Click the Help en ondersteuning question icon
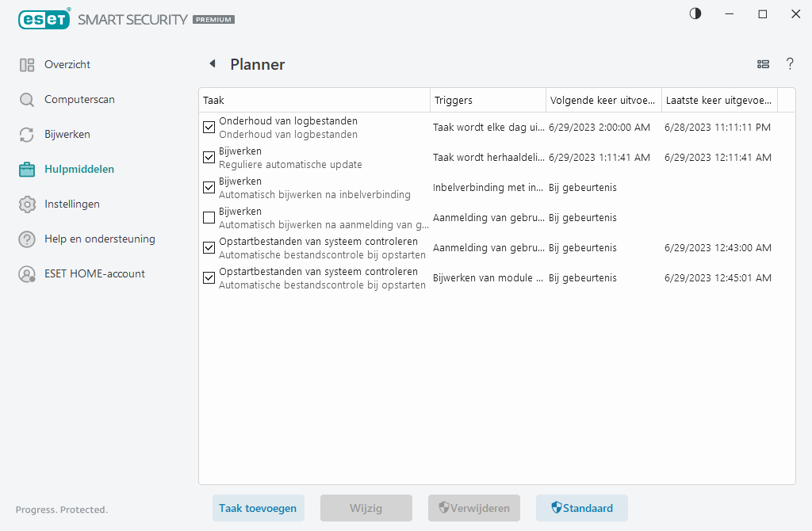812x531 pixels. coord(26,239)
